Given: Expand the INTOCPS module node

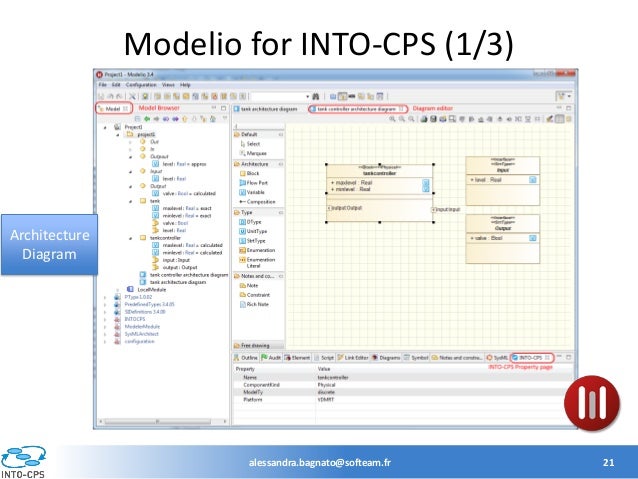Looking at the screenshot, I should [x=105, y=319].
